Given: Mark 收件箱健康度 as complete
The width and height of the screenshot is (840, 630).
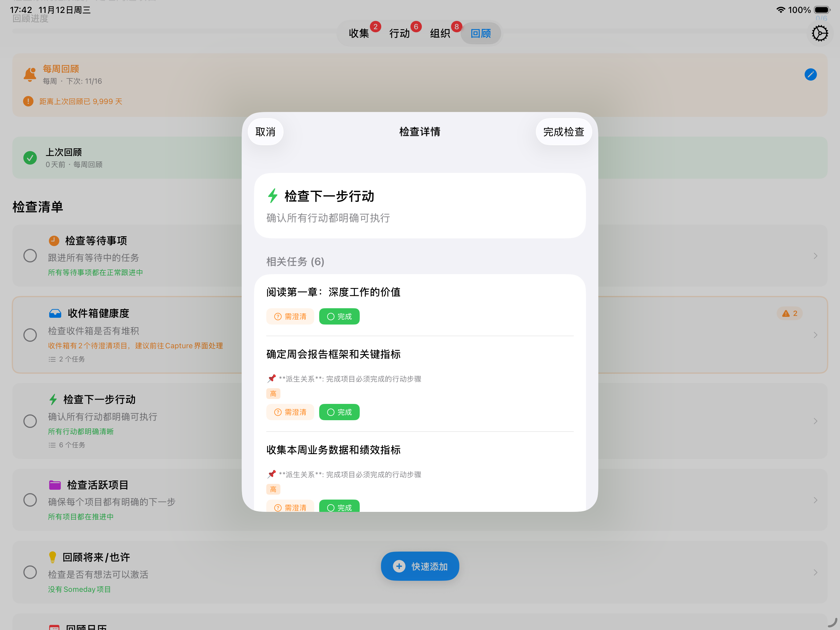Looking at the screenshot, I should (30, 335).
